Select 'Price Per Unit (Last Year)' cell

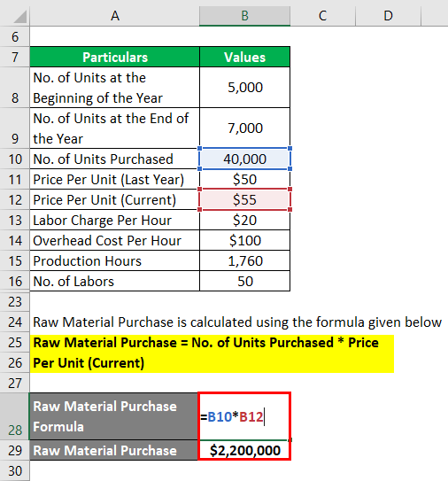[115, 180]
